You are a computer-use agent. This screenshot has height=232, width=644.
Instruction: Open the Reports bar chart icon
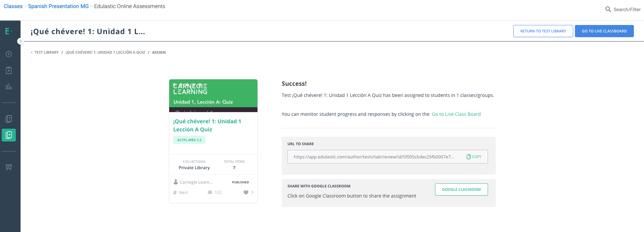(x=9, y=87)
